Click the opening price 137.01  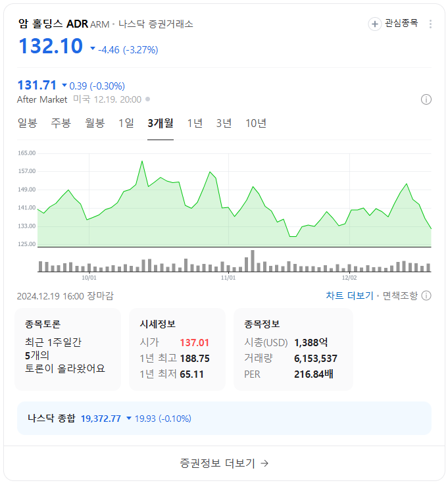tap(194, 343)
